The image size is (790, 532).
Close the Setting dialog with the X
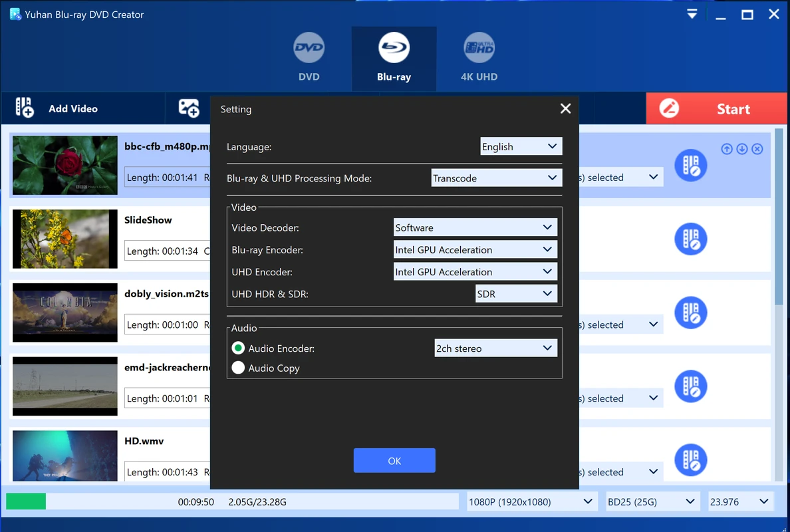(565, 108)
